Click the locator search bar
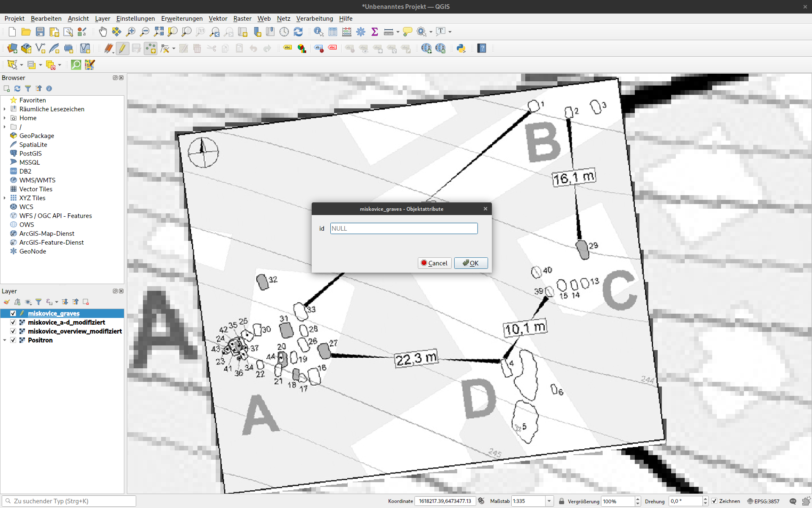Viewport: 812px width, 508px height. point(69,501)
